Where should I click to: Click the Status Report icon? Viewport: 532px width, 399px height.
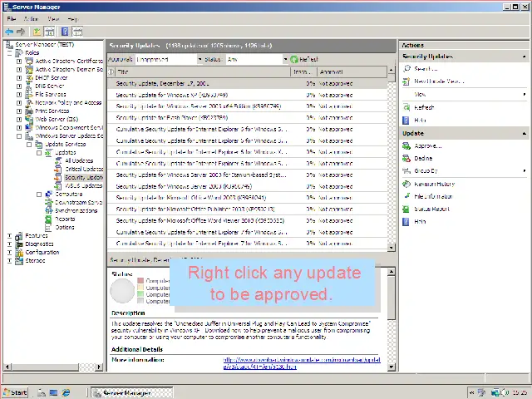(406, 209)
